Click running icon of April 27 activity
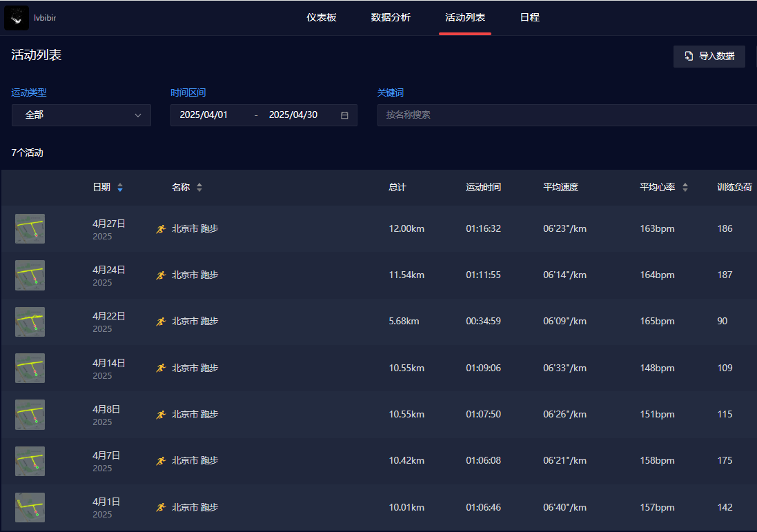Screen dimensions: 757x532 161,228
